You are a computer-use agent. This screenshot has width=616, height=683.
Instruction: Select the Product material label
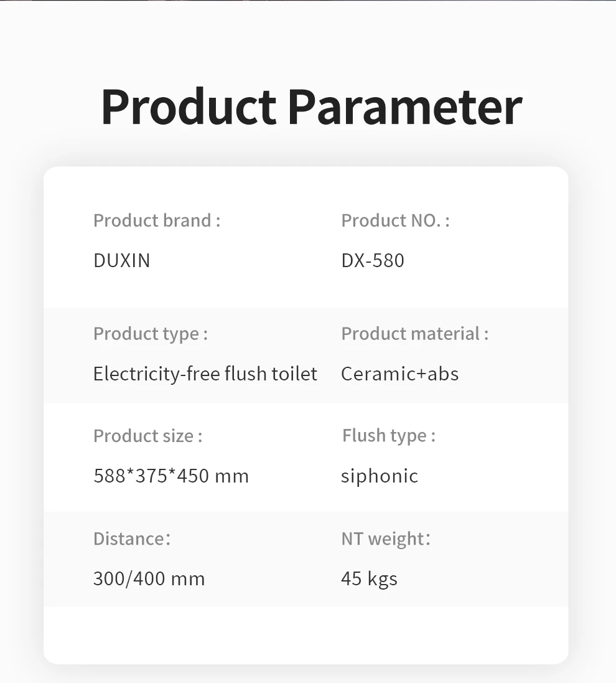coord(414,334)
